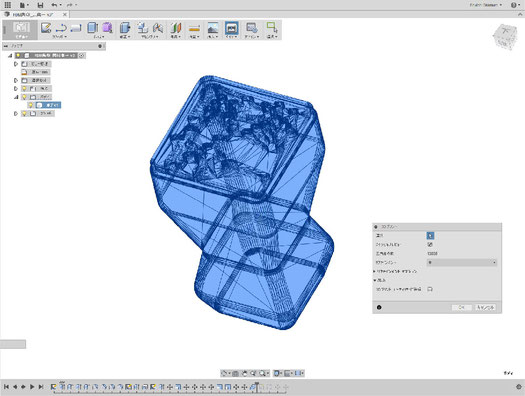Open the Display Settings menu

277,373
